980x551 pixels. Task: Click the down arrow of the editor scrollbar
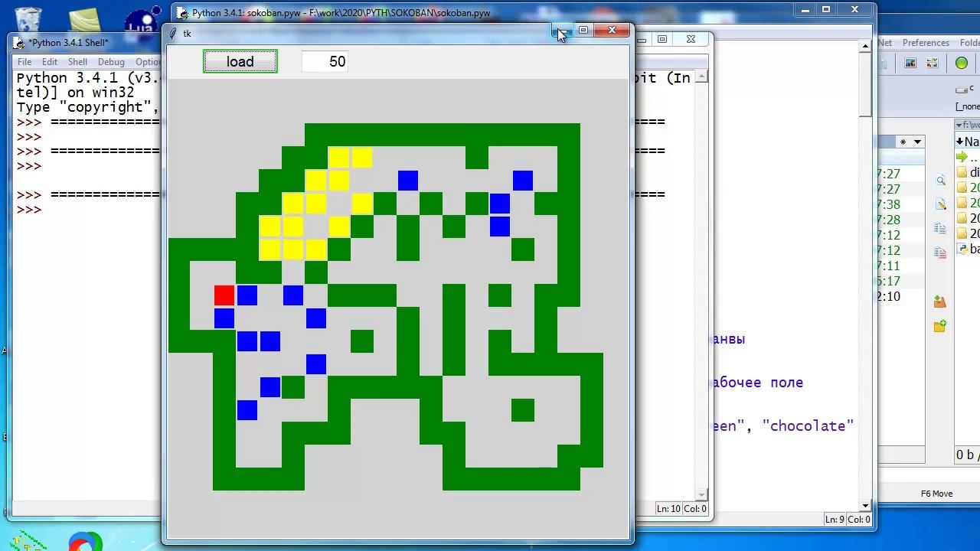pyautogui.click(x=865, y=506)
